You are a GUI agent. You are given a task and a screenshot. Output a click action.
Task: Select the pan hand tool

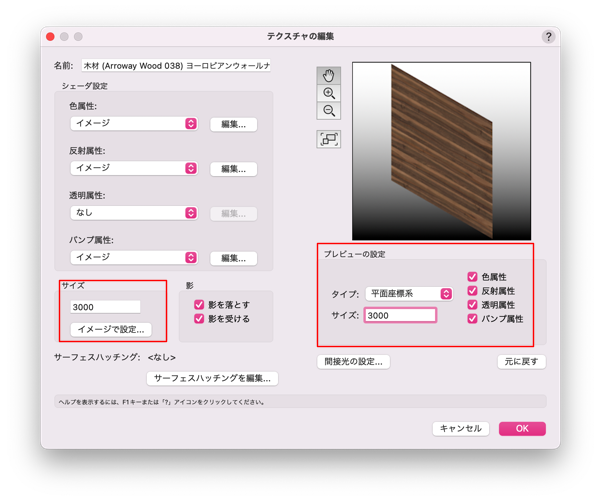[328, 76]
